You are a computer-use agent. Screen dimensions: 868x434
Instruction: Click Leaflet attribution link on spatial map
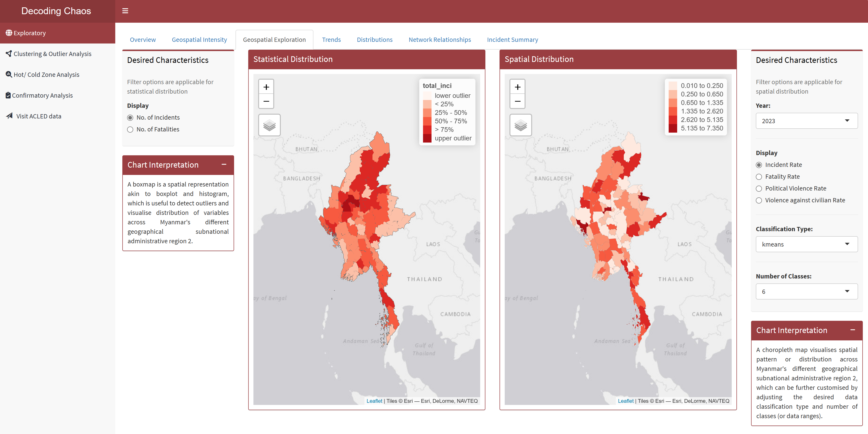[625, 401]
